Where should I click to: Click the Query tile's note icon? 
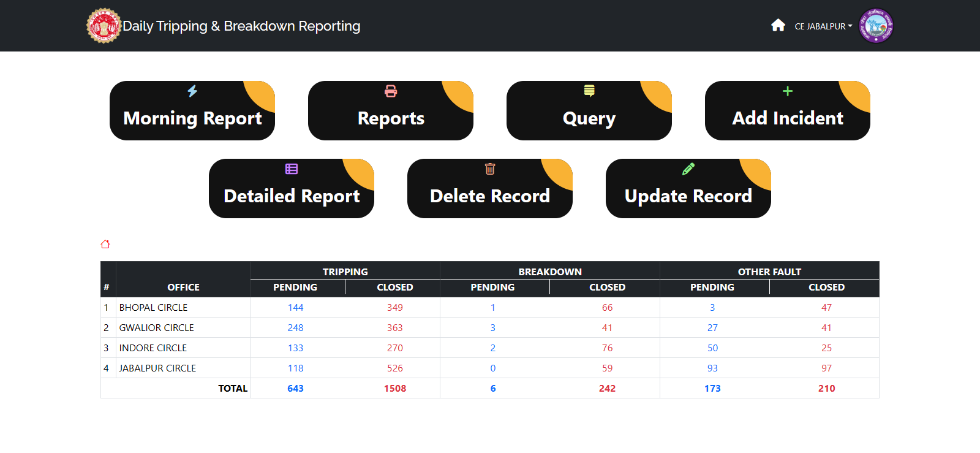(x=589, y=91)
